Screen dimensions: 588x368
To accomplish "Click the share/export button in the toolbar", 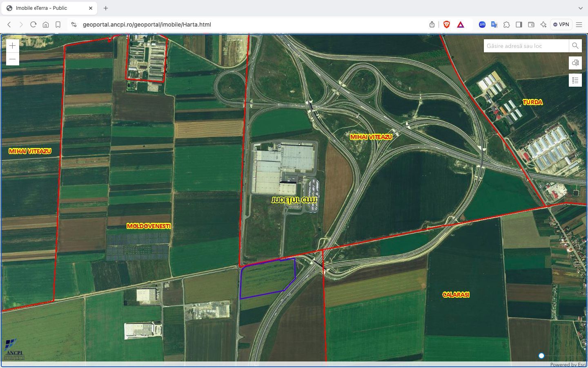I will (432, 25).
